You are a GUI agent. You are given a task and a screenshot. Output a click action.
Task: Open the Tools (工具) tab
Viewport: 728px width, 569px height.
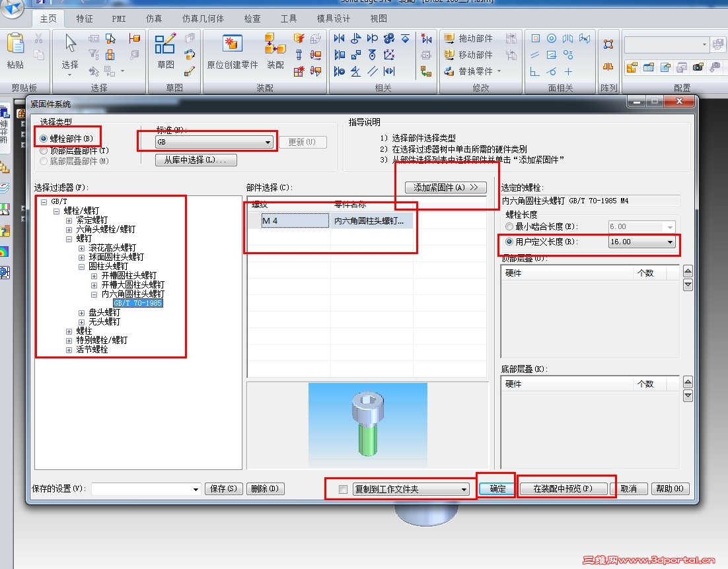(288, 18)
